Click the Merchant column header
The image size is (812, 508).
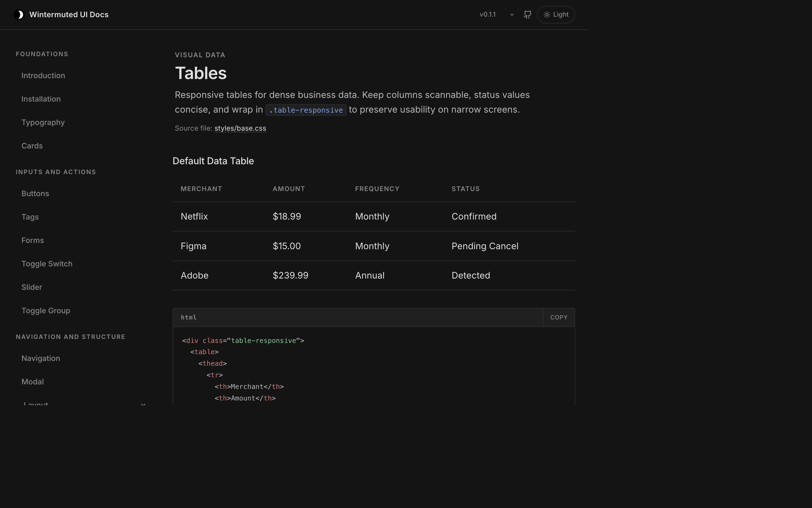[201, 189]
